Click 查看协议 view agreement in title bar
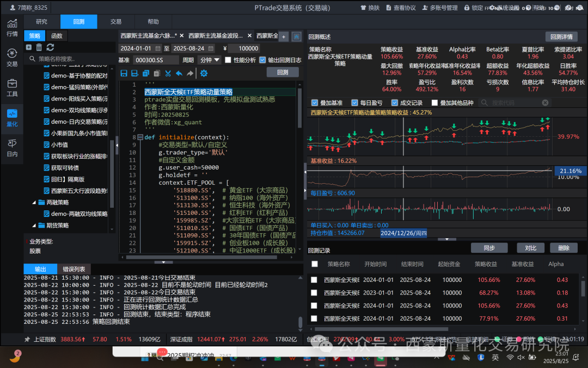588x368 pixels. click(401, 8)
